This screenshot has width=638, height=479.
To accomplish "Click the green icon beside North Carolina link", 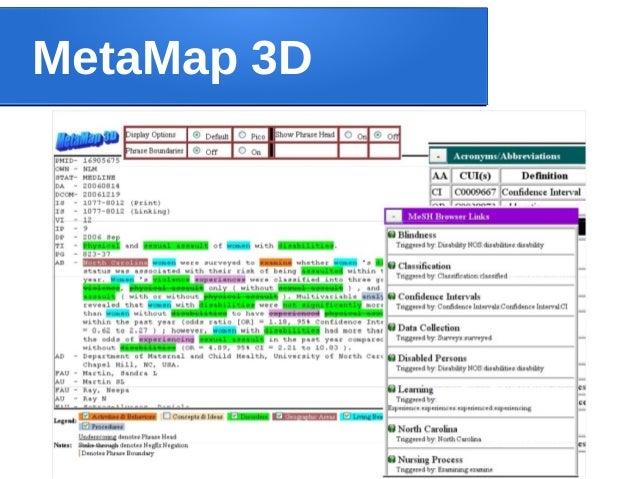I will click(391, 429).
